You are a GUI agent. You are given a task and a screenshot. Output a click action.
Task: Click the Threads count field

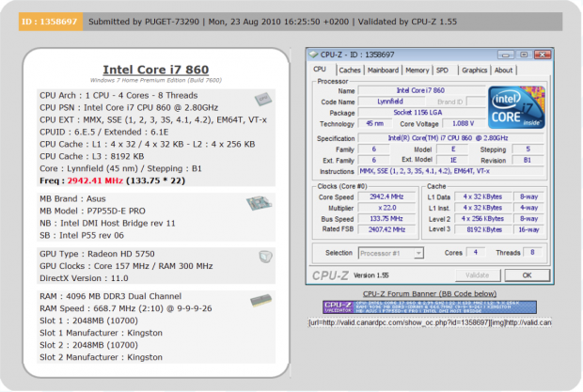point(532,253)
